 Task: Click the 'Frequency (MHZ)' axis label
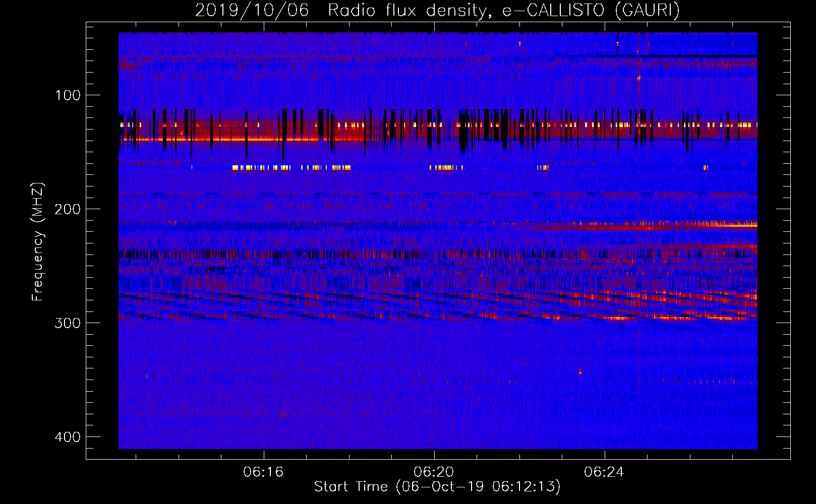(38, 242)
